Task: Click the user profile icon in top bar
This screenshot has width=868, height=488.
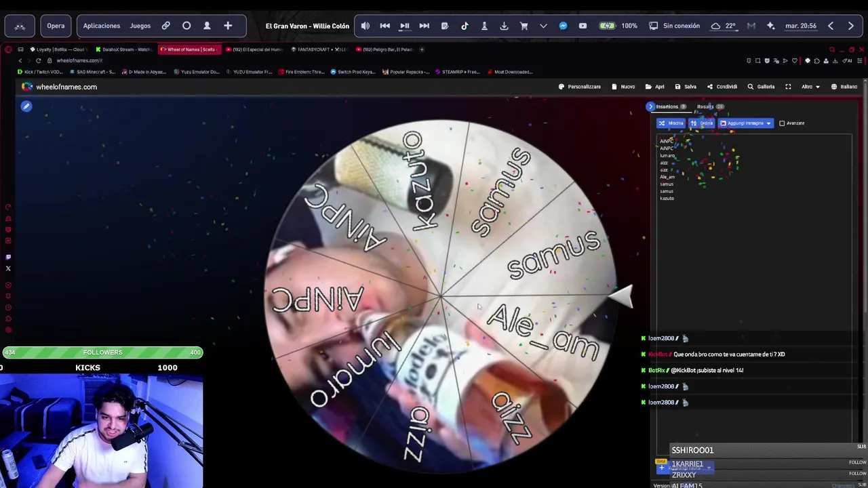Action: [207, 26]
